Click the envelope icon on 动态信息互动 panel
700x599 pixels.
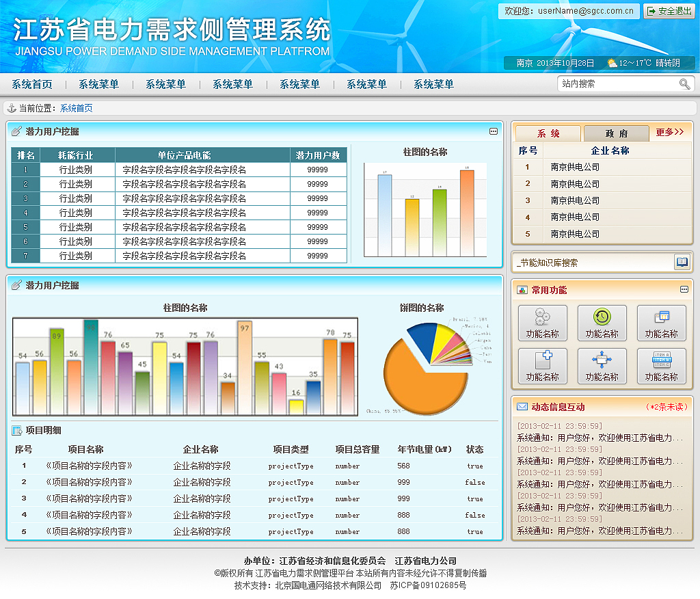point(522,405)
